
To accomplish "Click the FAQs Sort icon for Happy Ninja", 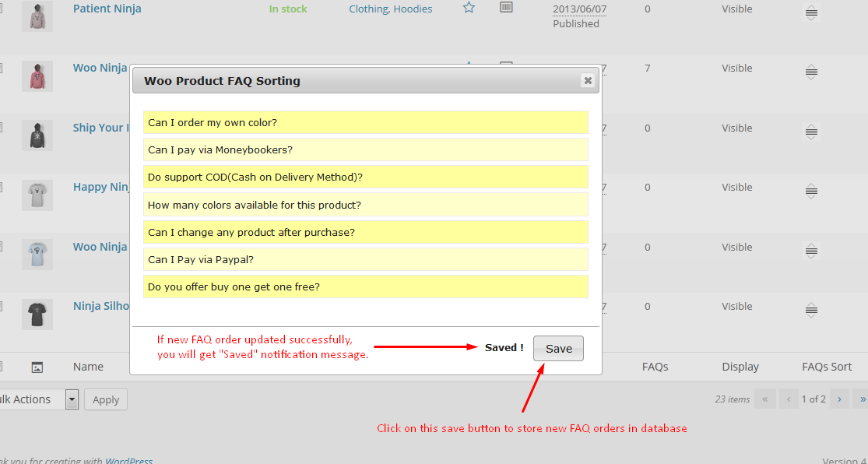I will 810,191.
